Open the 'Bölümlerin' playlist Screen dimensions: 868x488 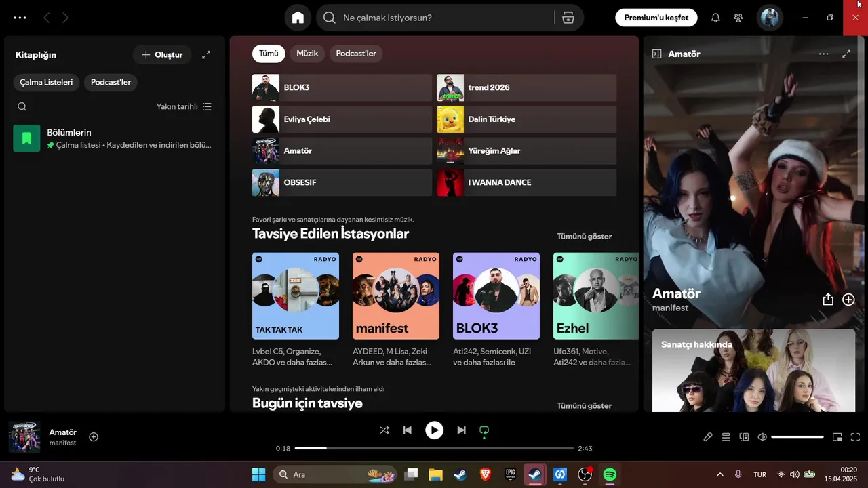tap(115, 138)
